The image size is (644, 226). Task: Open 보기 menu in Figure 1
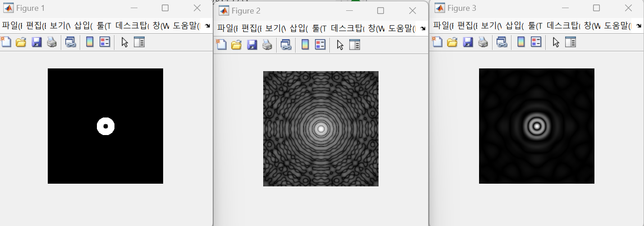(x=60, y=26)
